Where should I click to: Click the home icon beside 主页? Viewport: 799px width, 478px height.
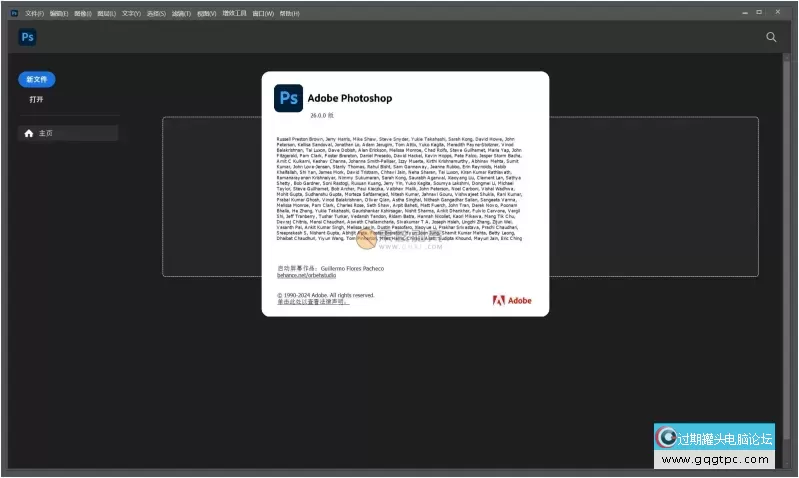29,133
